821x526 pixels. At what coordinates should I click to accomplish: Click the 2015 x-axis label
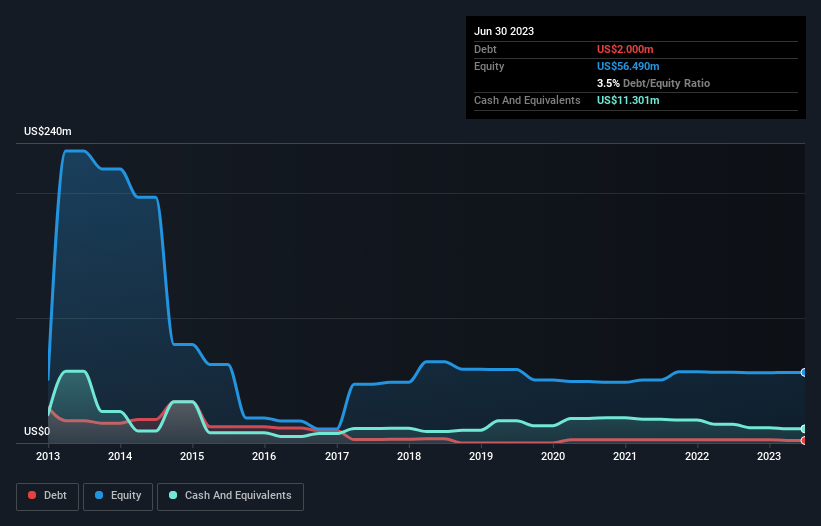tap(192, 456)
